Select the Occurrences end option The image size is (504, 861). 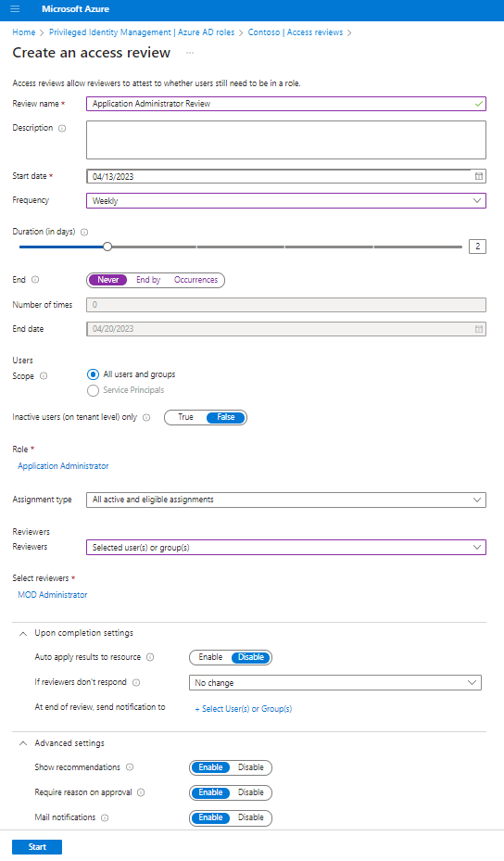196,280
